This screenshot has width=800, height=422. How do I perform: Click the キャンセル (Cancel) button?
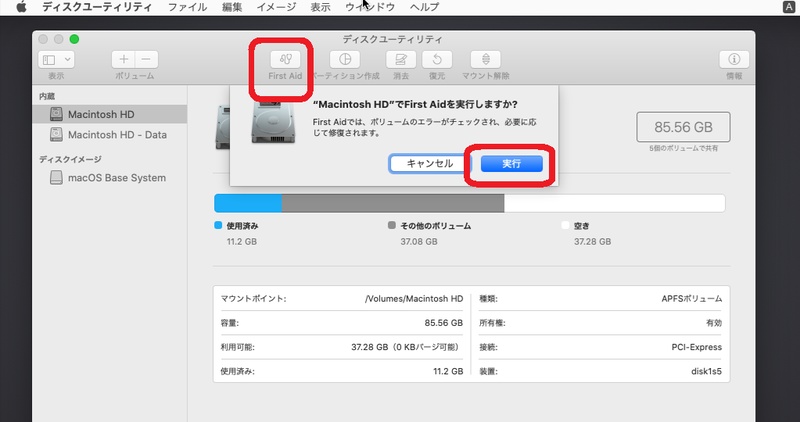[430, 164]
